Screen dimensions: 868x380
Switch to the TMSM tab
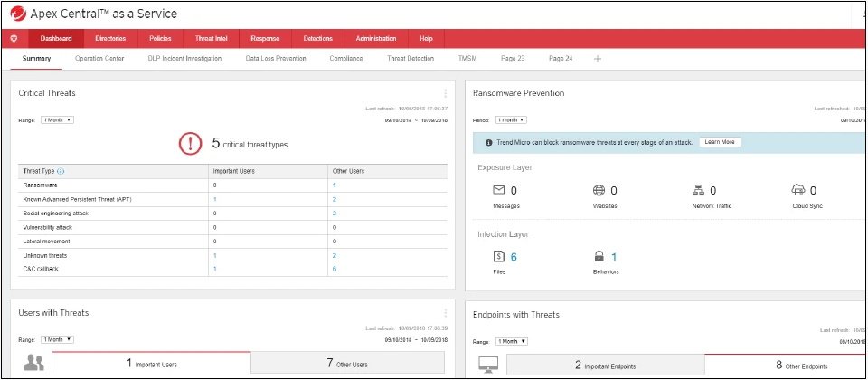tap(467, 59)
